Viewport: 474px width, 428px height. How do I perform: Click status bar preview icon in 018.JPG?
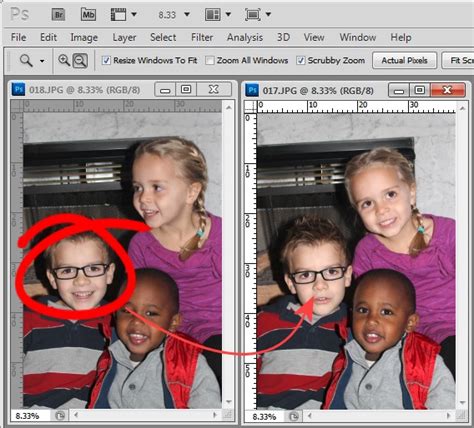coord(60,416)
